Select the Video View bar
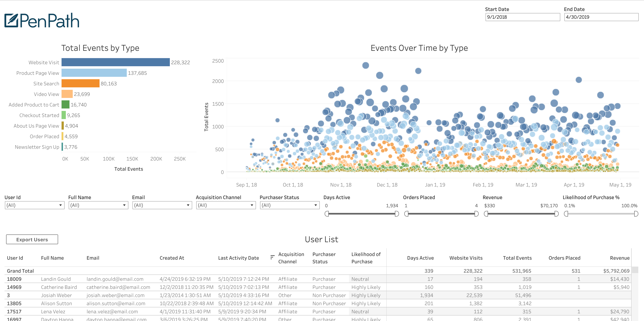The width and height of the screenshot is (644, 321). coord(67,94)
